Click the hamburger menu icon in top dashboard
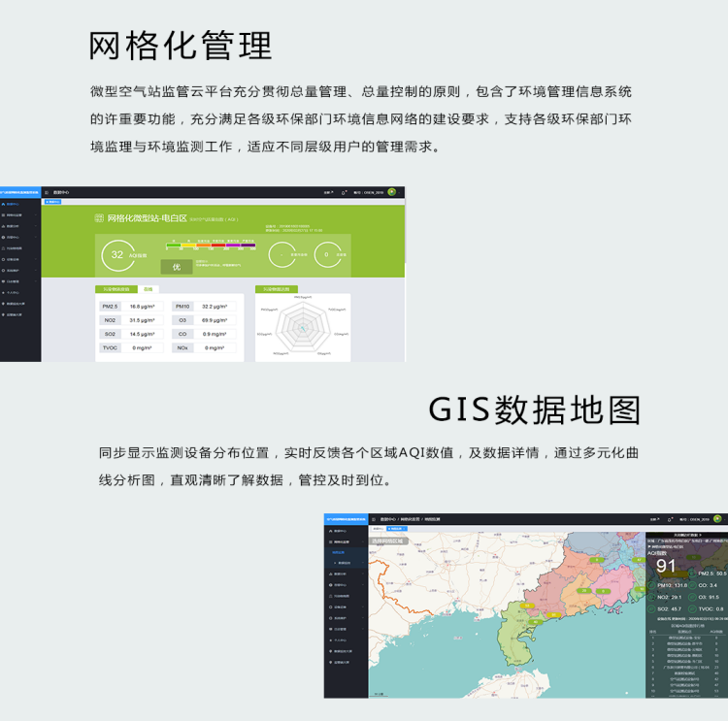The width and height of the screenshot is (728, 721). click(x=48, y=192)
